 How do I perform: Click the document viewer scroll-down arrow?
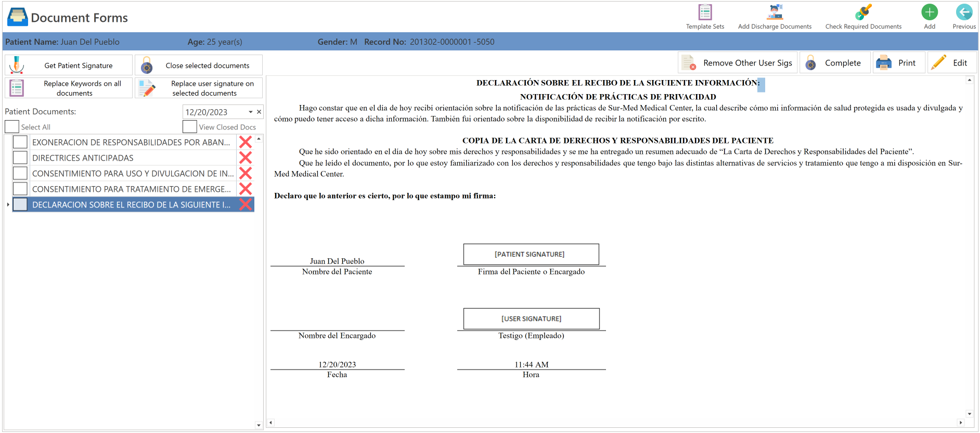pyautogui.click(x=969, y=414)
